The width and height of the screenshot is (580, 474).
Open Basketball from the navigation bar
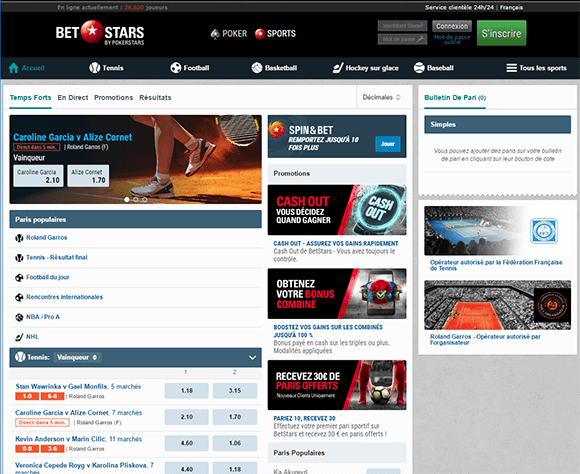click(274, 68)
